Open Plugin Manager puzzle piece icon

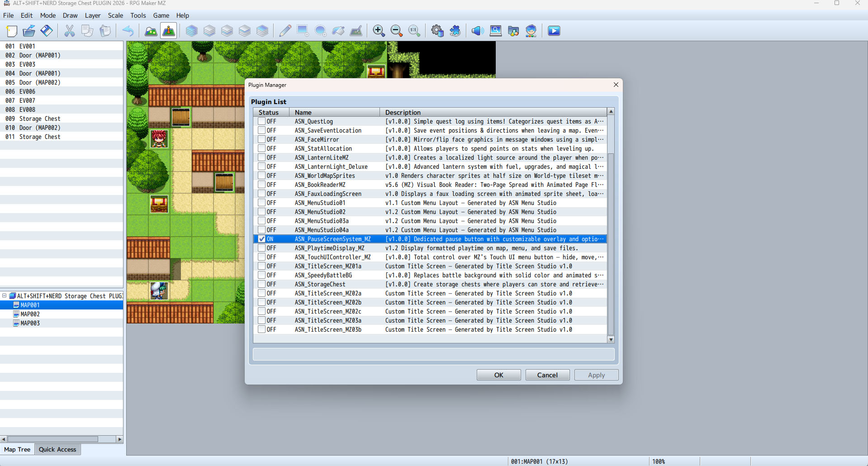(455, 31)
